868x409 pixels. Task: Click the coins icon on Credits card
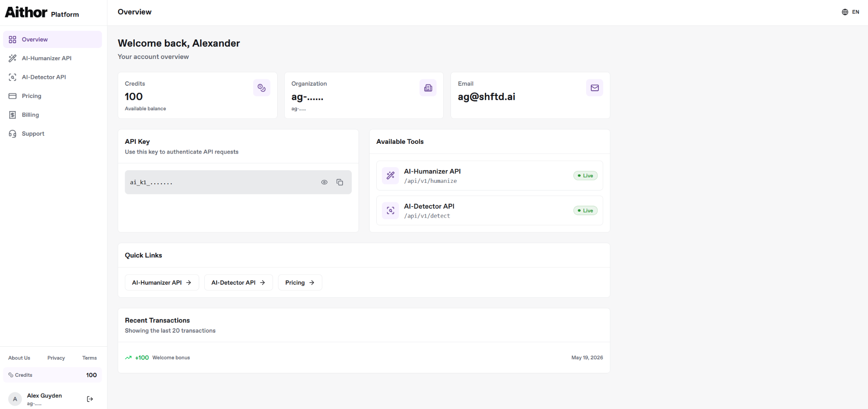(262, 88)
